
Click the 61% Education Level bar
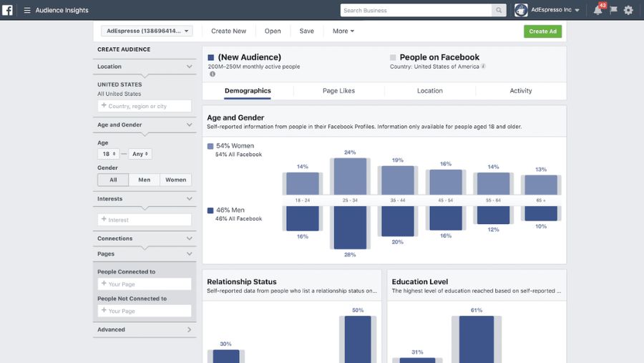[x=477, y=339]
